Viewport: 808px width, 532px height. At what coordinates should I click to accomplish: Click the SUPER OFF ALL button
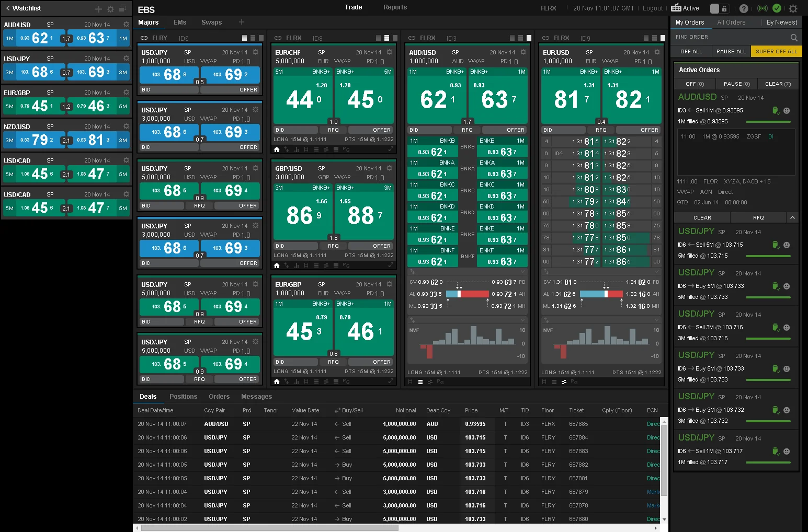(x=776, y=51)
